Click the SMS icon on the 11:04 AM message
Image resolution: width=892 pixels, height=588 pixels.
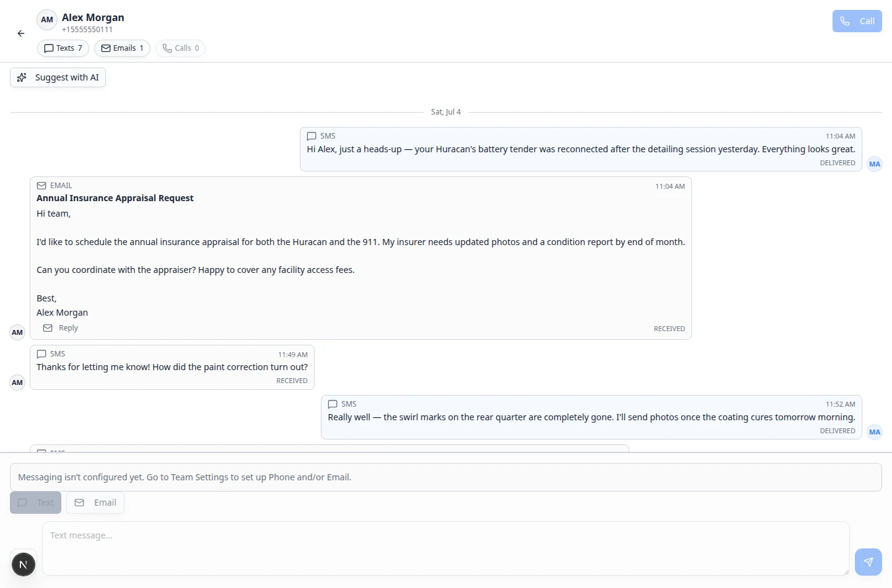312,136
